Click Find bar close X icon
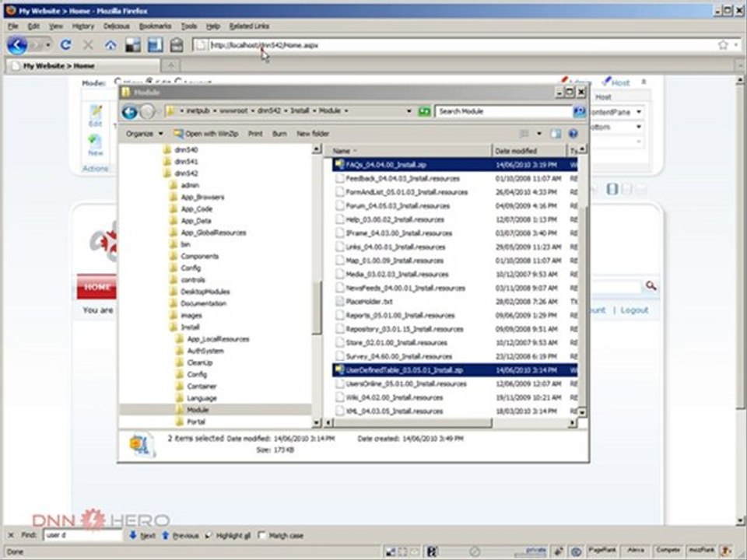Image resolution: width=747 pixels, height=560 pixels. (x=12, y=535)
